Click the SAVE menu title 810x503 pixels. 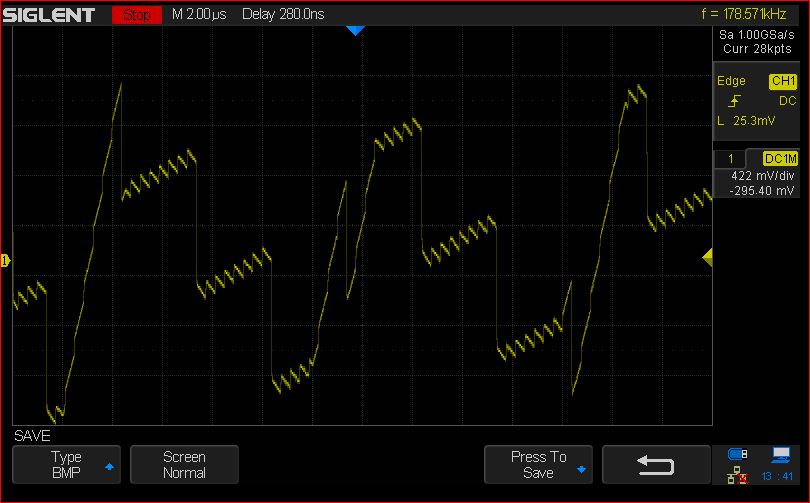pyautogui.click(x=32, y=436)
